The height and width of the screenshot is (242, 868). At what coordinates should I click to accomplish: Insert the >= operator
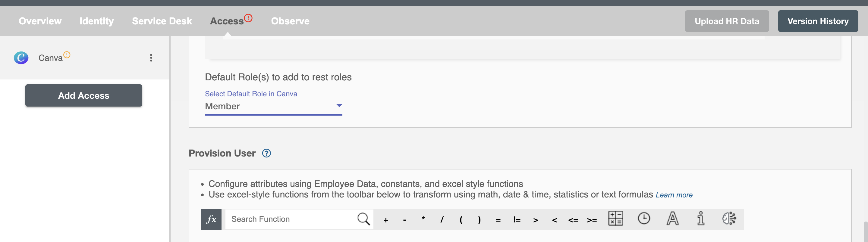[x=592, y=220]
